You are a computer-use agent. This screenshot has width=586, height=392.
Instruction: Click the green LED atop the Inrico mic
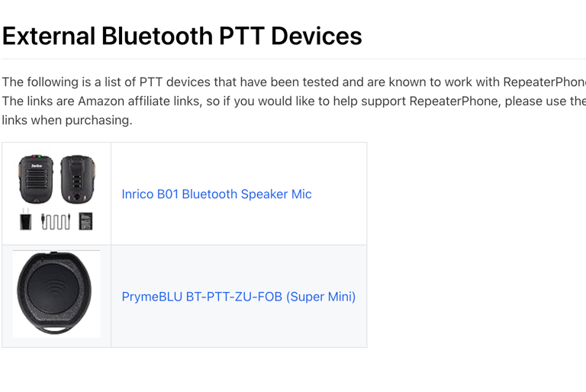[x=40, y=156]
